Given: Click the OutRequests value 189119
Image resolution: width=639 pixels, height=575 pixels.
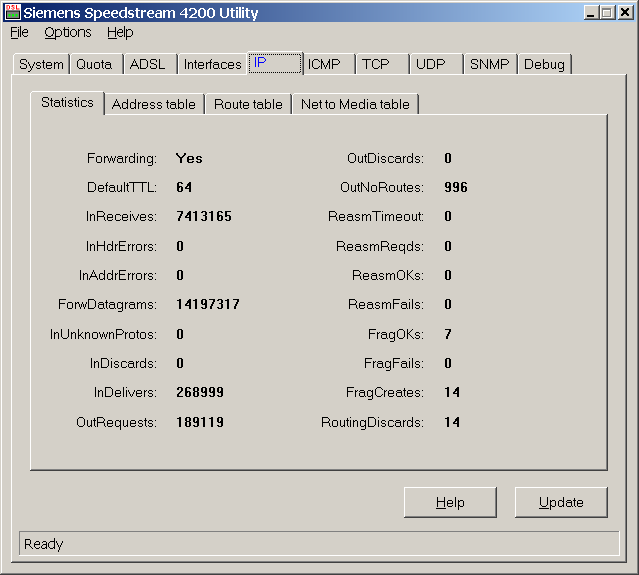Looking at the screenshot, I should coord(200,422).
